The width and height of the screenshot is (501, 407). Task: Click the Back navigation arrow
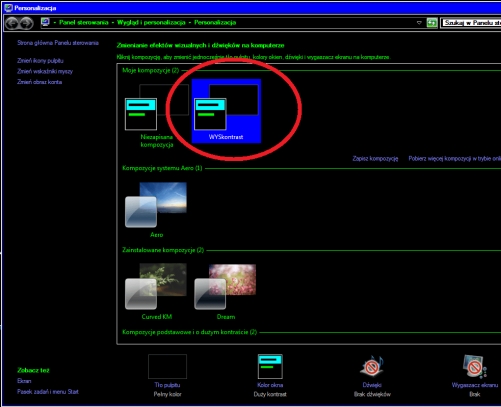[x=12, y=23]
